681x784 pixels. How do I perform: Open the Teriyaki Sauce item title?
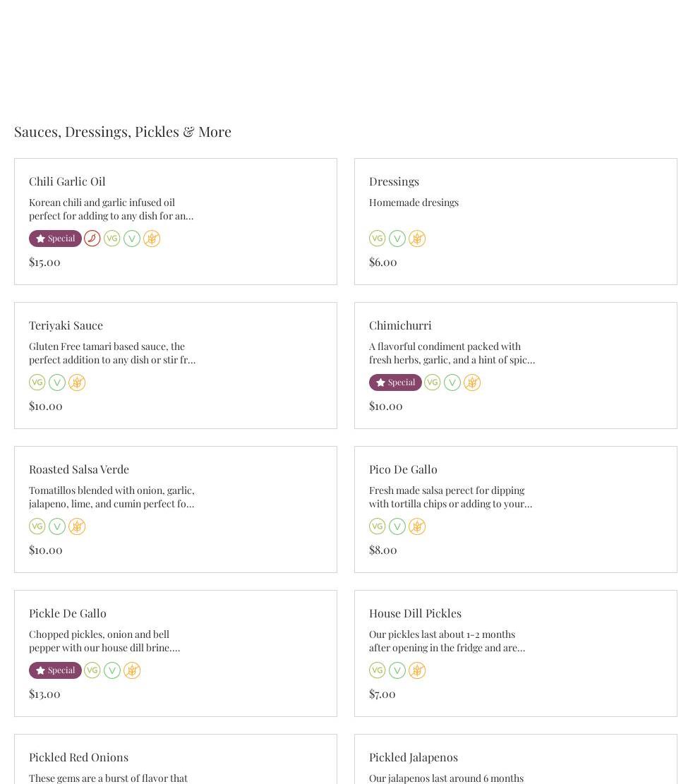click(66, 325)
